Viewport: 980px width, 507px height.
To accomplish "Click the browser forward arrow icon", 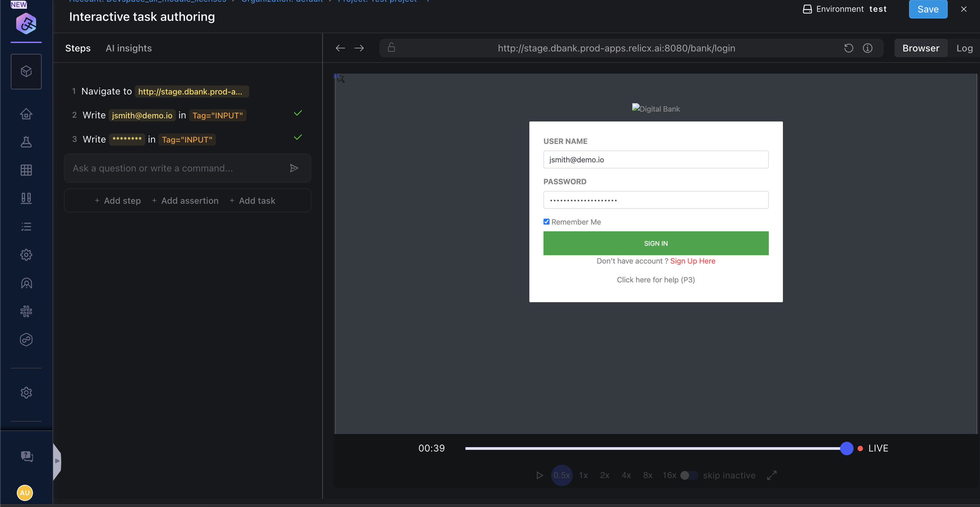I will (x=359, y=48).
